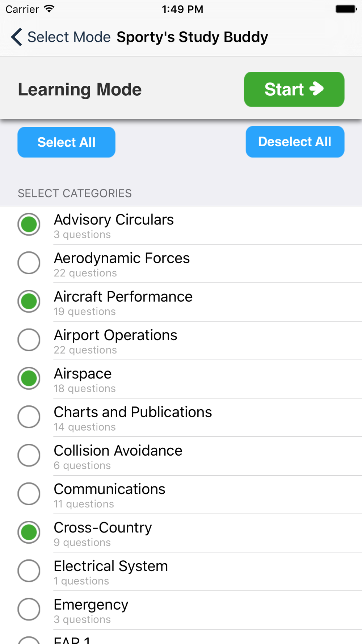Check the Charts and Publications circle
Viewport: 362px width, 644px height.
29,417
